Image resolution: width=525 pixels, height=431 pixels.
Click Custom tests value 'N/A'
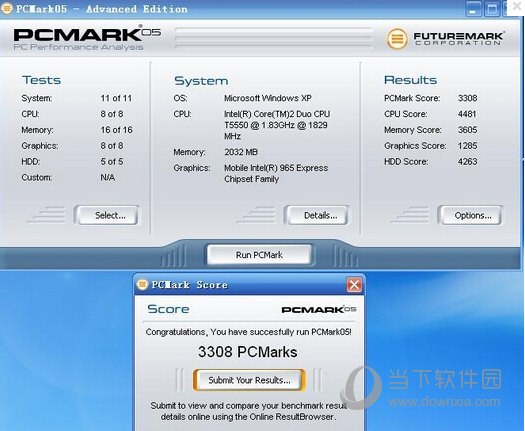coord(107,177)
